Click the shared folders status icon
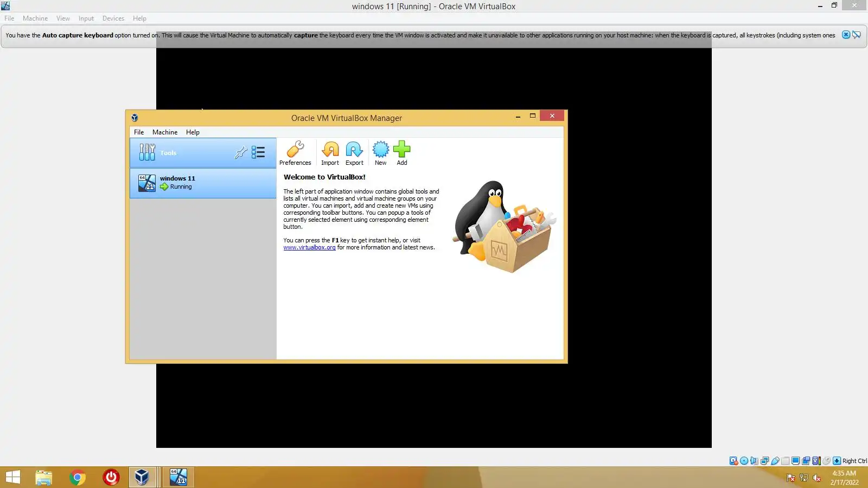 [785, 461]
